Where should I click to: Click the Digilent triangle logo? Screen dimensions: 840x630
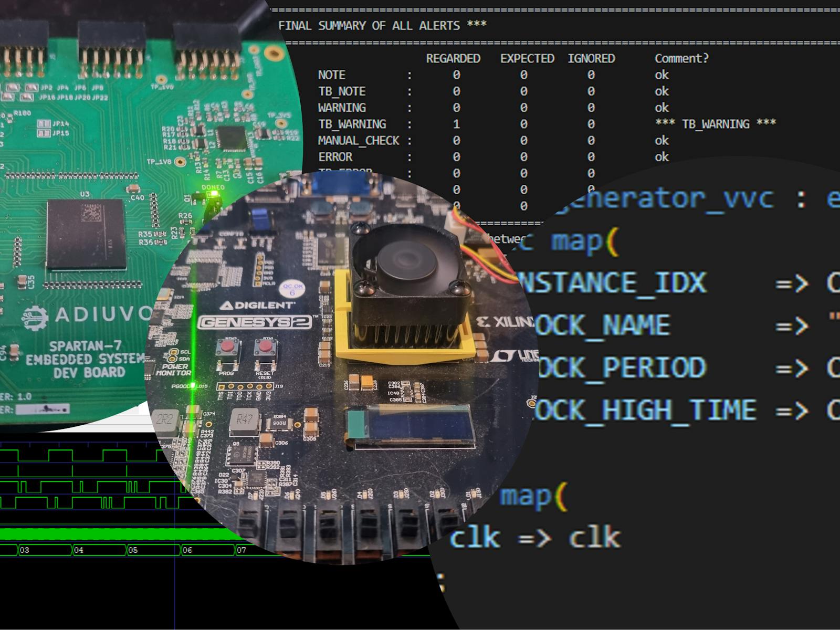tap(227, 306)
